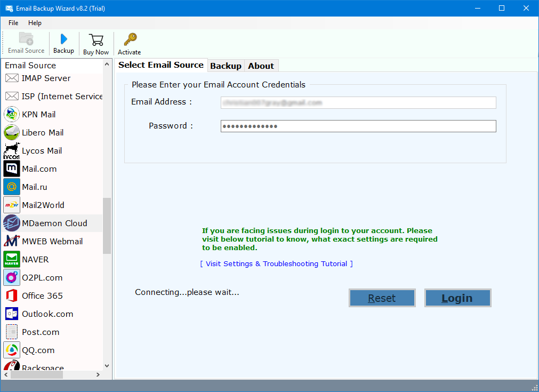Viewport: 539px width, 392px height.
Task: Select "Libero Mail" label in list
Action: pyautogui.click(x=43, y=132)
